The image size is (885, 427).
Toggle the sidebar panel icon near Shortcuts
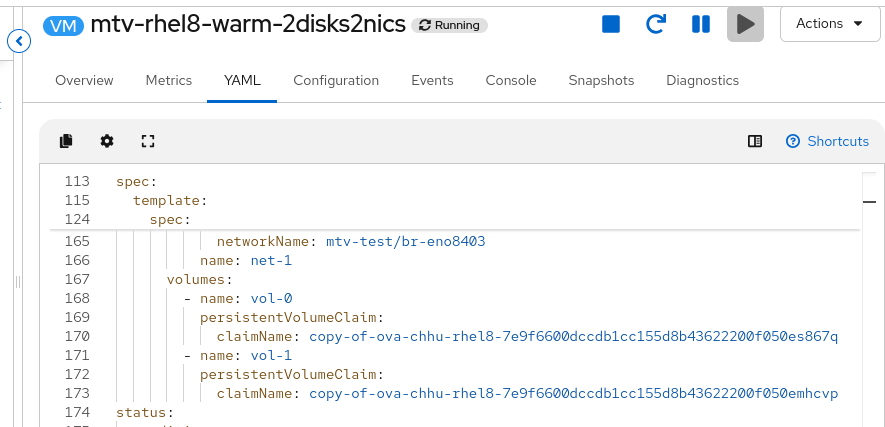tap(755, 141)
